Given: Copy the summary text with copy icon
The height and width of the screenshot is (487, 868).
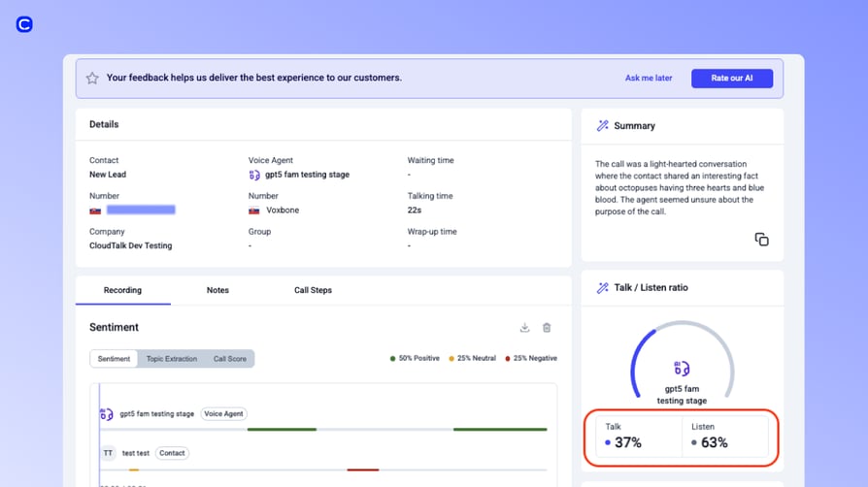Looking at the screenshot, I should point(762,239).
